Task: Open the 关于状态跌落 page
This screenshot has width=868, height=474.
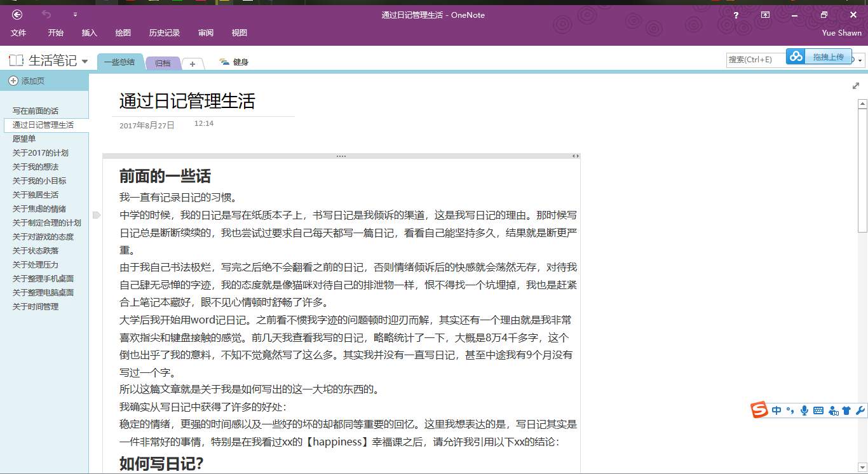Action: [x=36, y=251]
